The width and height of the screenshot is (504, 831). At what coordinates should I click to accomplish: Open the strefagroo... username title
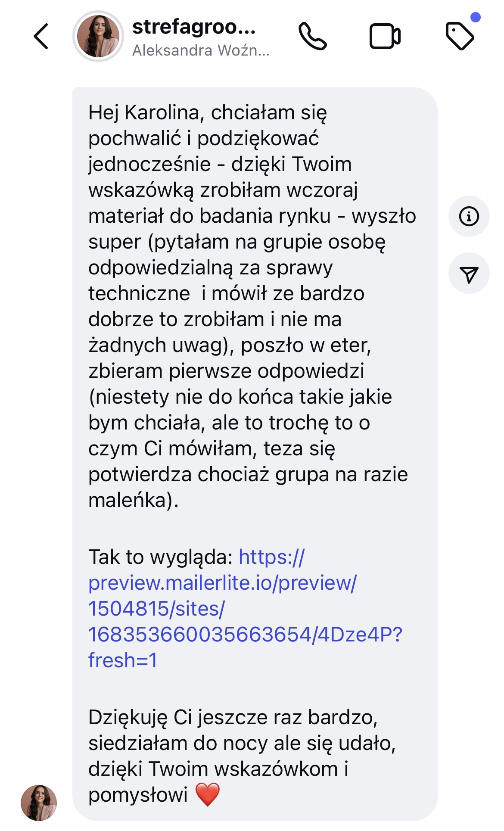194,27
